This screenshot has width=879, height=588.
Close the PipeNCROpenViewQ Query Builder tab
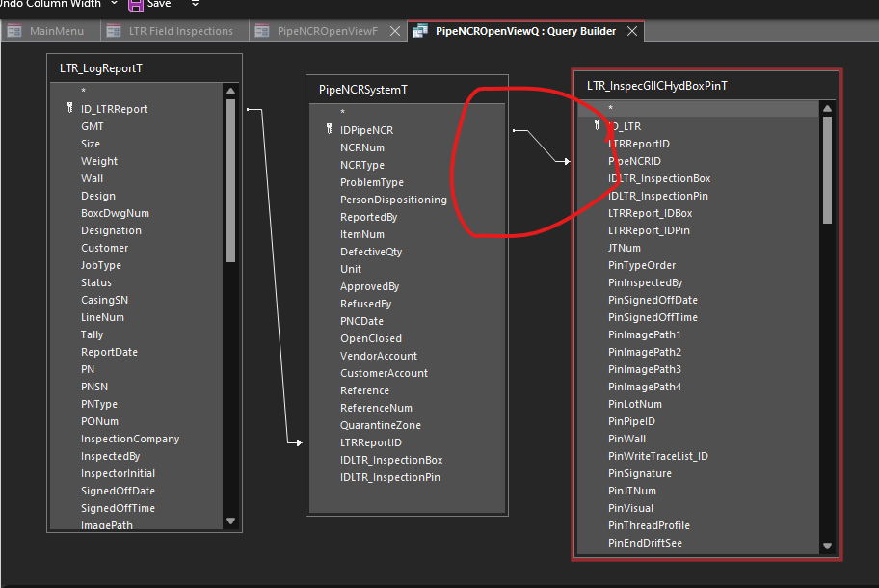click(632, 31)
